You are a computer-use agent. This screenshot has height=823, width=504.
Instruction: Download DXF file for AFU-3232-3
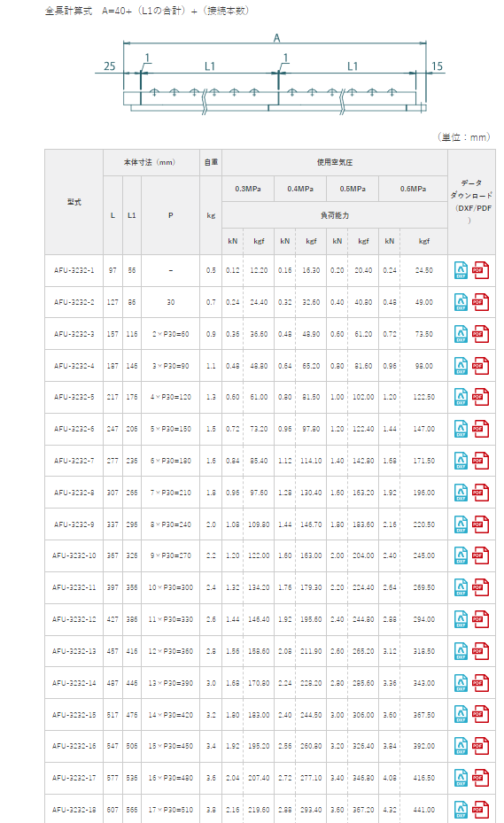pyautogui.click(x=461, y=334)
